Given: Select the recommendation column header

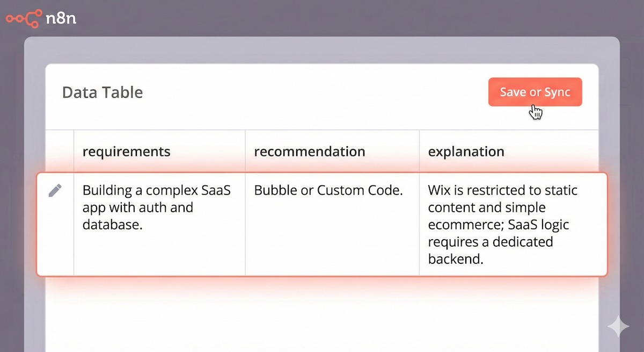Looking at the screenshot, I should (310, 152).
